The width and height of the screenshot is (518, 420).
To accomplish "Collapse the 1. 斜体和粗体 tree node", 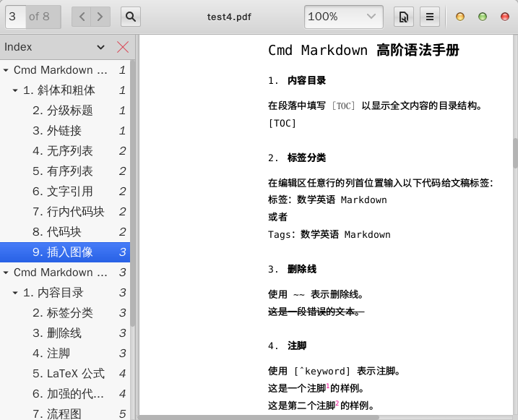I will click(15, 90).
